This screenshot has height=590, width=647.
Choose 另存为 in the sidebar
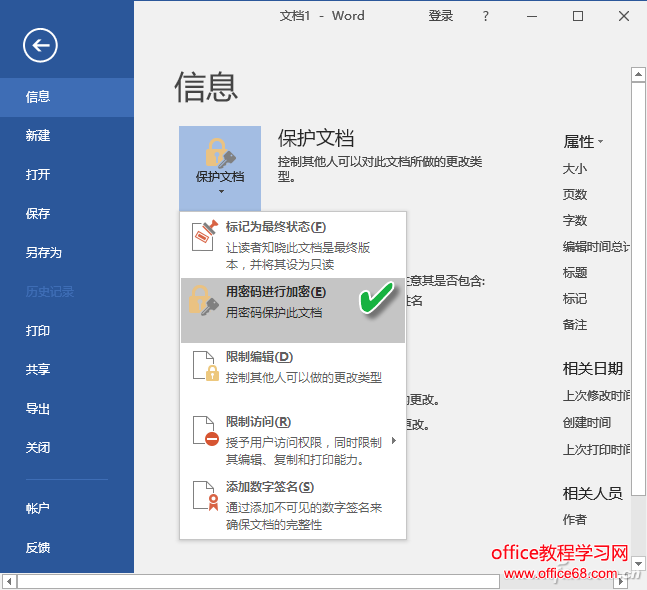click(x=67, y=253)
